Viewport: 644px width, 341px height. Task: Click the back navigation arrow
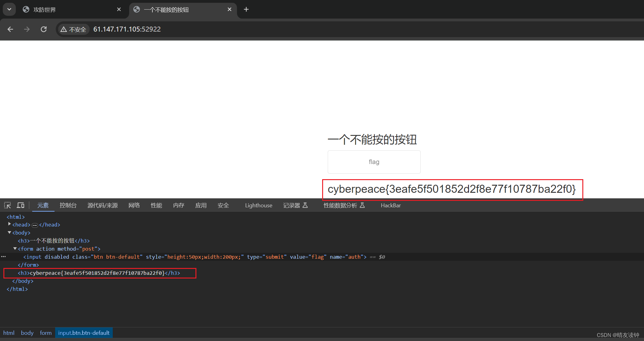[10, 29]
